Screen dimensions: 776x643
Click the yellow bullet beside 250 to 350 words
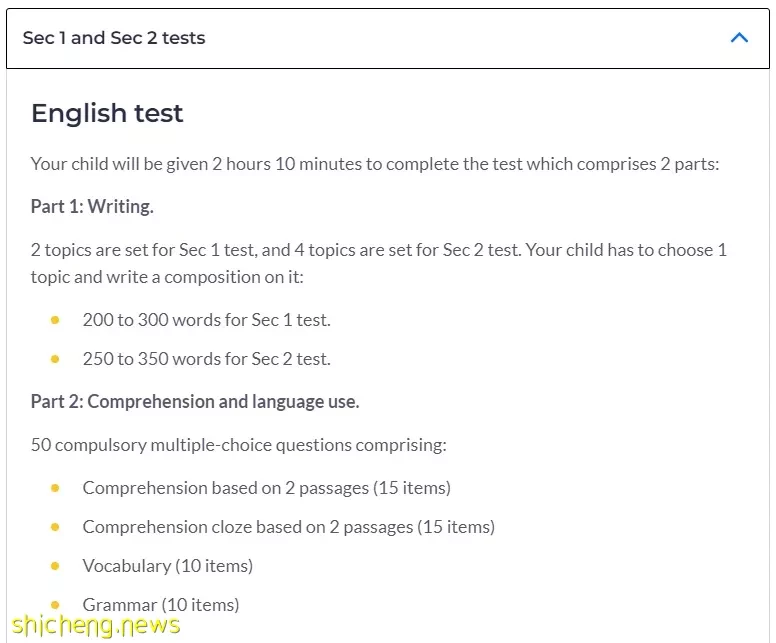click(x=55, y=358)
